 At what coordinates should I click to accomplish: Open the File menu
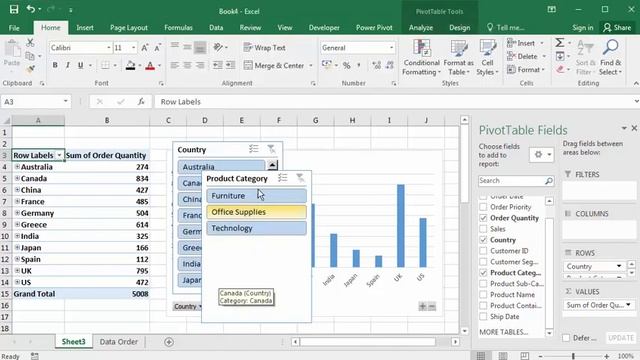coord(14,28)
